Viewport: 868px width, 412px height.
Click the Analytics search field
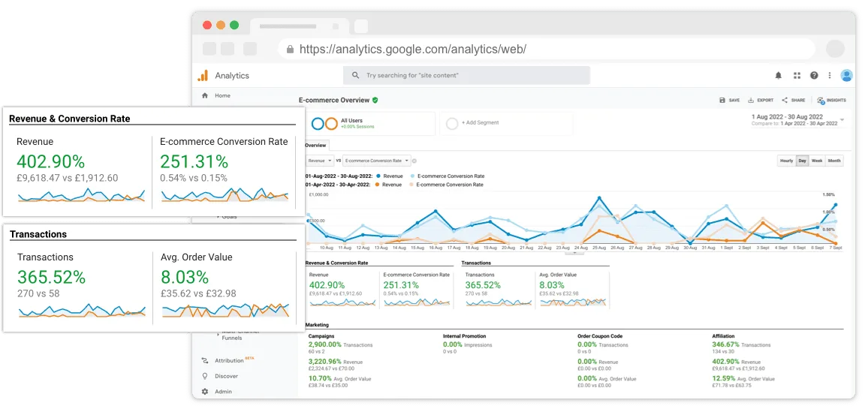click(466, 75)
